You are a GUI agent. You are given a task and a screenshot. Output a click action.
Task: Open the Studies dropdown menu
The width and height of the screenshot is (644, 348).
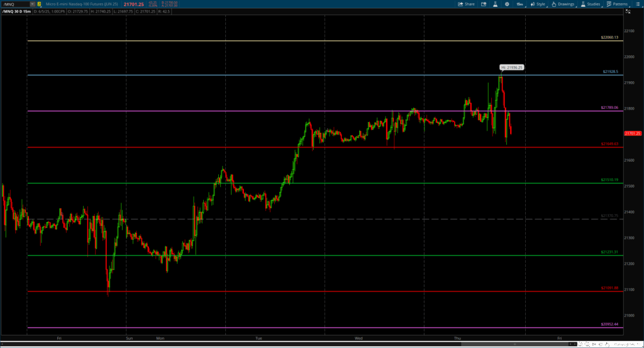tap(590, 4)
